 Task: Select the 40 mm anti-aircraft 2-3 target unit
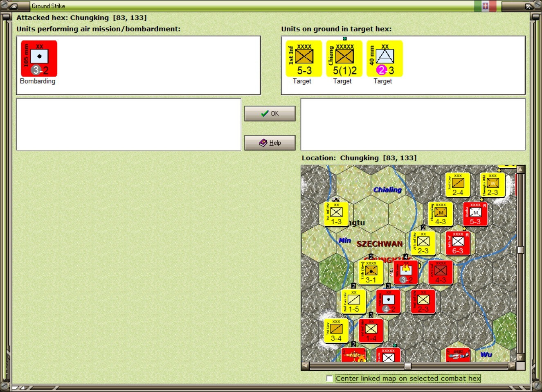(385, 59)
